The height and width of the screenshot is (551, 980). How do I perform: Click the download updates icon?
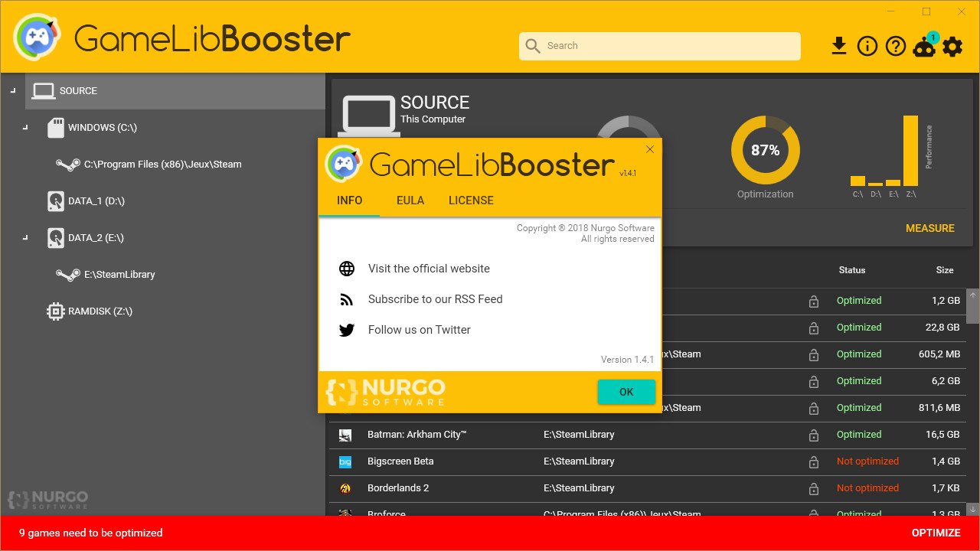click(839, 46)
